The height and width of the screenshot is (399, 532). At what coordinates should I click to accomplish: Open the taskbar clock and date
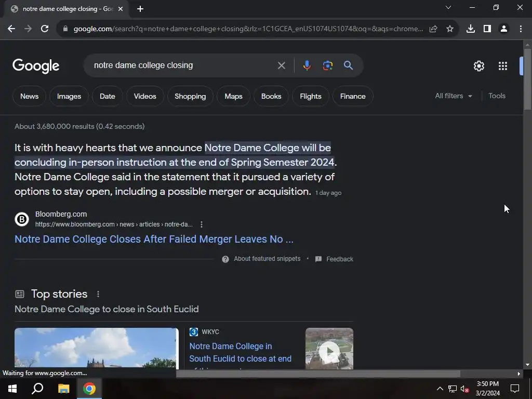click(x=487, y=389)
